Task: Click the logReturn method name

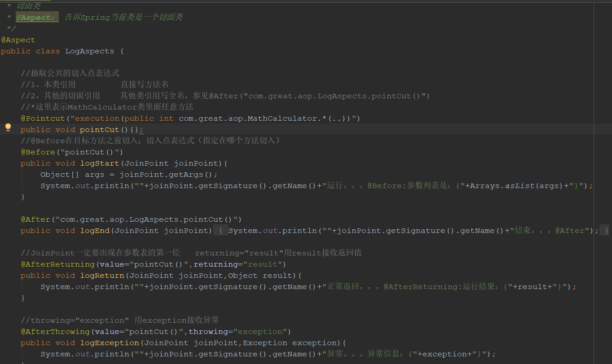Action: tap(102, 276)
